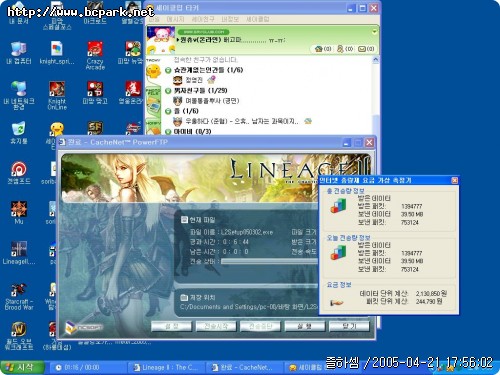Launch the Crazy Arcade shortcut
The image size is (500, 375).
click(x=95, y=55)
